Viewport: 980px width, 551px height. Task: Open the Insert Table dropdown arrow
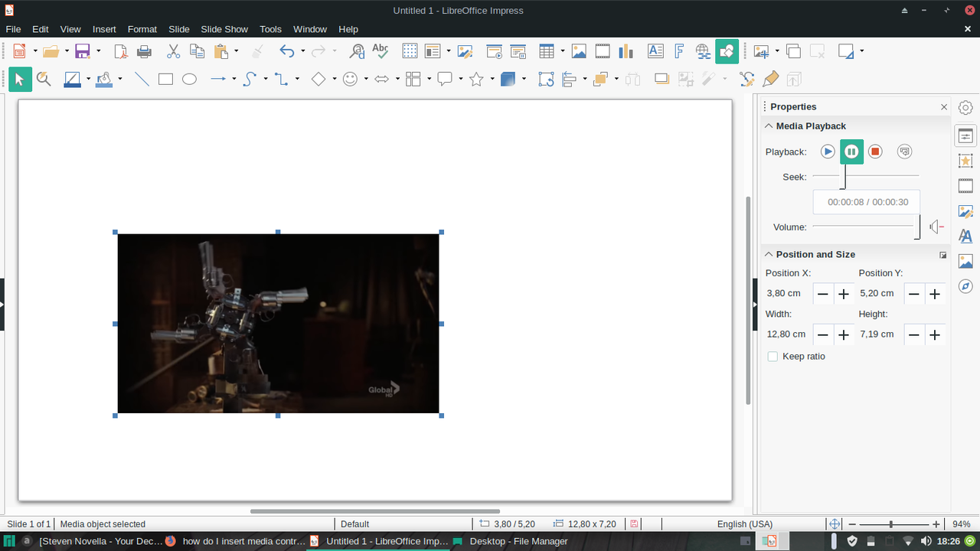(562, 51)
